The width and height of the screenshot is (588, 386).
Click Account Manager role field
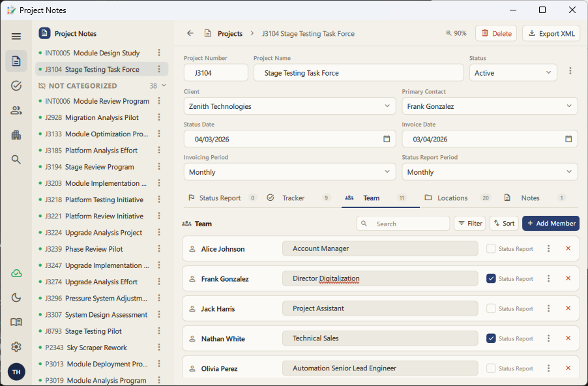click(380, 248)
